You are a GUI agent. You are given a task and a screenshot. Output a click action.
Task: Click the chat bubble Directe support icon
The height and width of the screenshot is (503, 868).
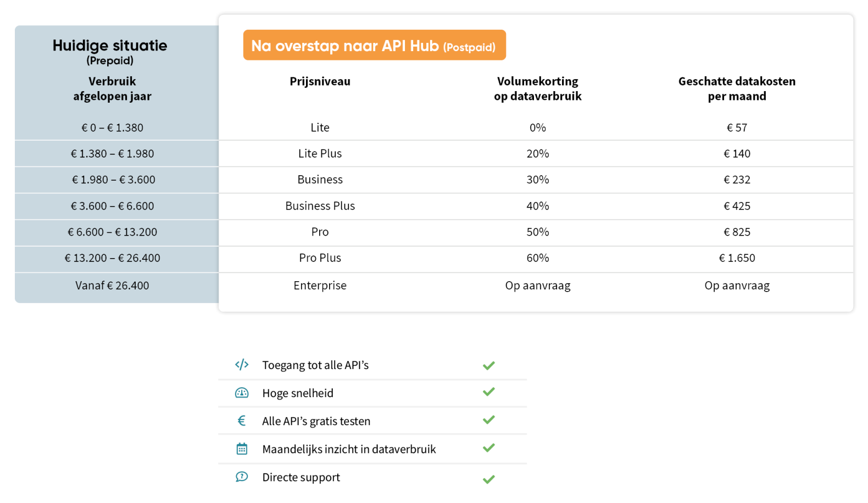pos(242,477)
